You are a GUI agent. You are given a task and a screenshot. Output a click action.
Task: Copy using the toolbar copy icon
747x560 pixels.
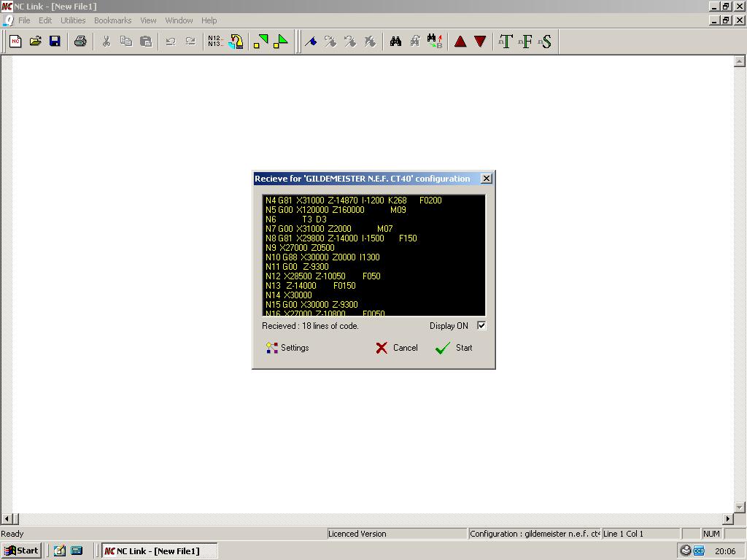click(125, 42)
